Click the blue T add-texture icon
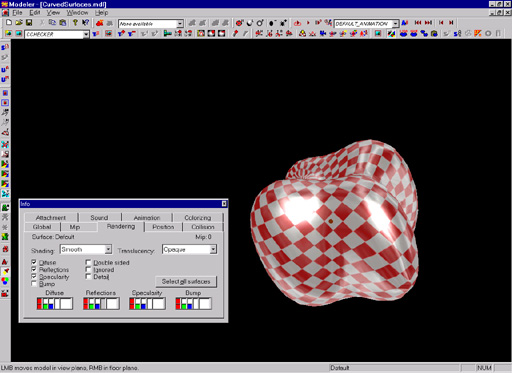The image size is (512, 373). click(x=121, y=34)
